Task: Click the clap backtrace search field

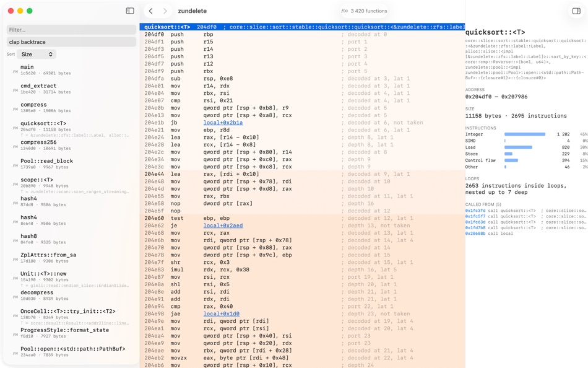Action: tap(71, 42)
